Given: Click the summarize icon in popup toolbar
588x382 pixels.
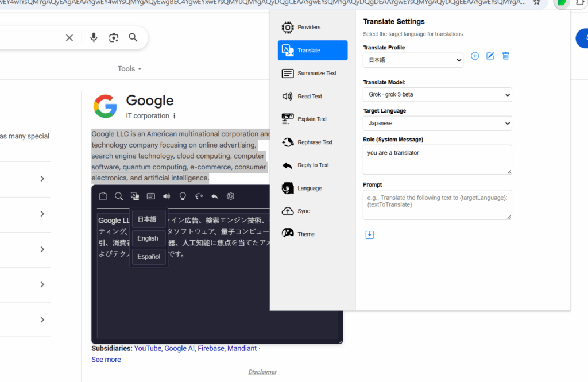Looking at the screenshot, I should pyautogui.click(x=151, y=196).
